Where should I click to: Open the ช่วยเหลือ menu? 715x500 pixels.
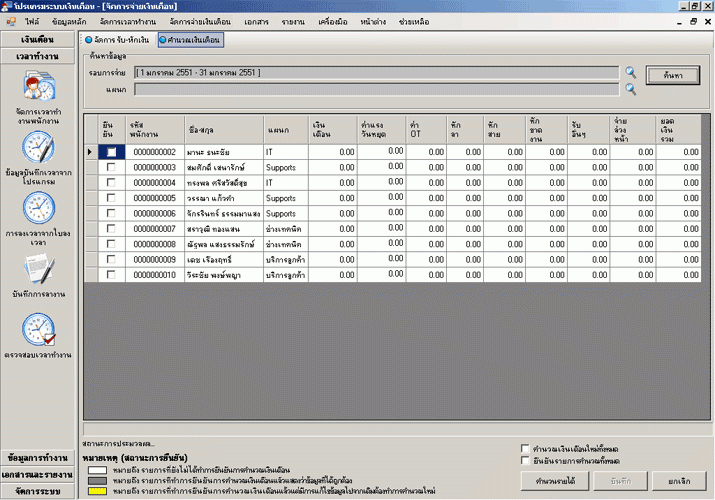(x=414, y=21)
